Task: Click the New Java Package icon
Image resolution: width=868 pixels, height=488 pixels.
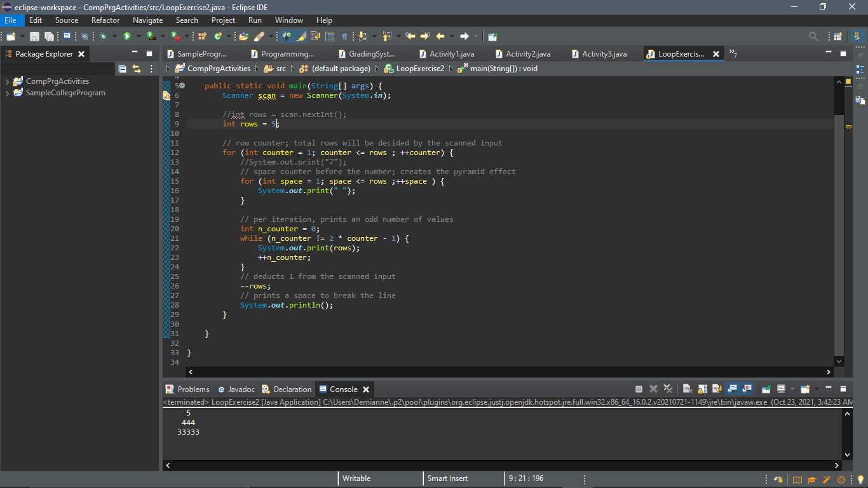Action: (x=202, y=37)
